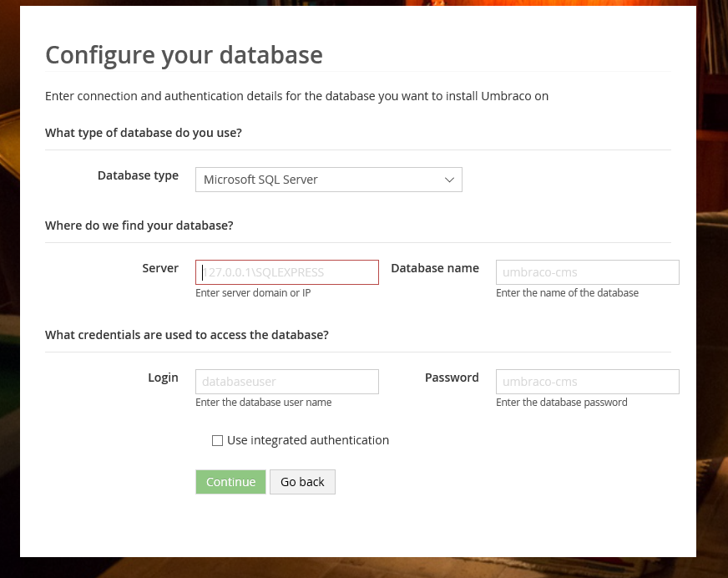Select the Login username input
The image size is (728, 578).
[287, 382]
